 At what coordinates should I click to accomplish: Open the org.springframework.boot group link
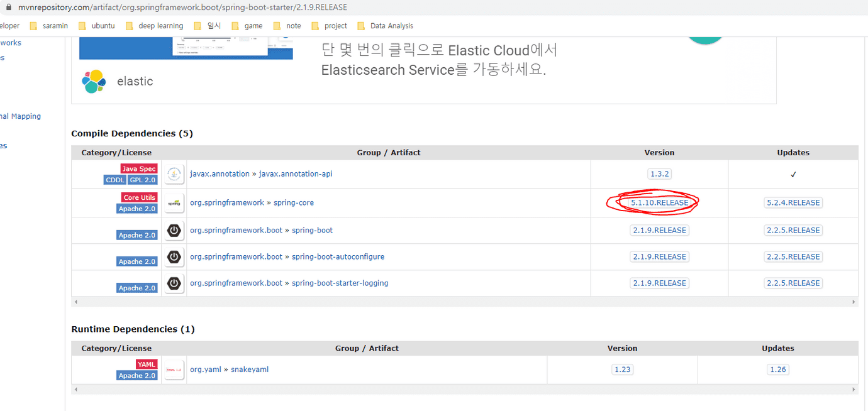(x=236, y=230)
